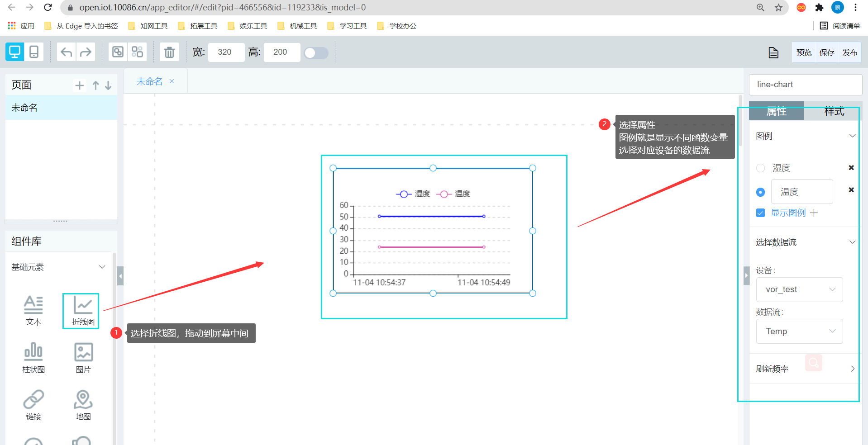Open the document icon in top bar
The width and height of the screenshot is (868, 445).
point(773,53)
